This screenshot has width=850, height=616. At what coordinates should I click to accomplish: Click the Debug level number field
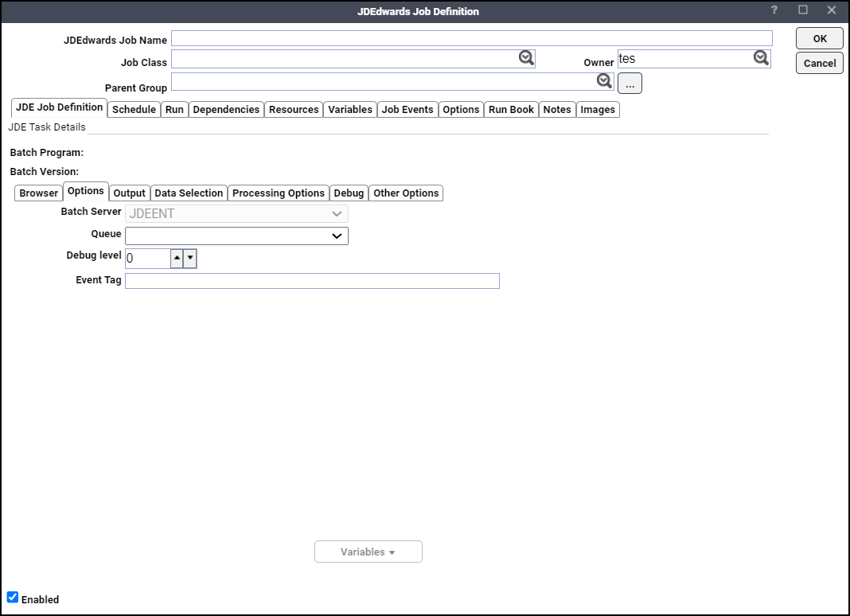(x=148, y=258)
